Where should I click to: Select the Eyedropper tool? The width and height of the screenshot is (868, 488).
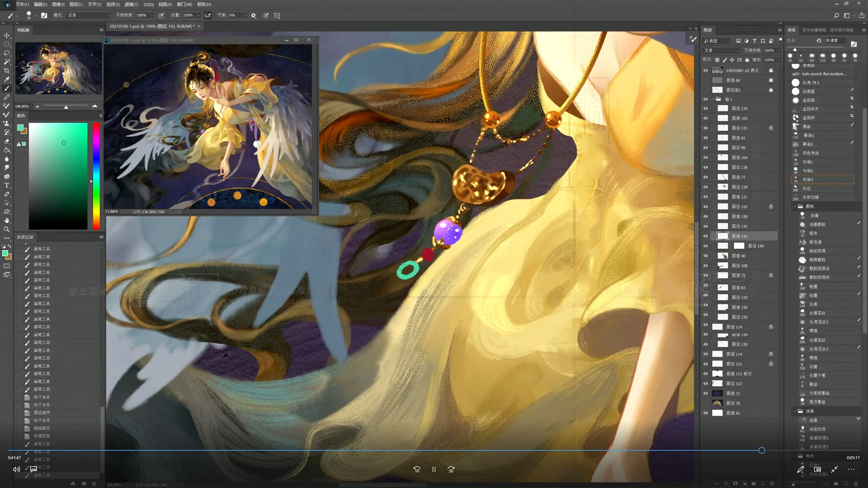(7, 80)
